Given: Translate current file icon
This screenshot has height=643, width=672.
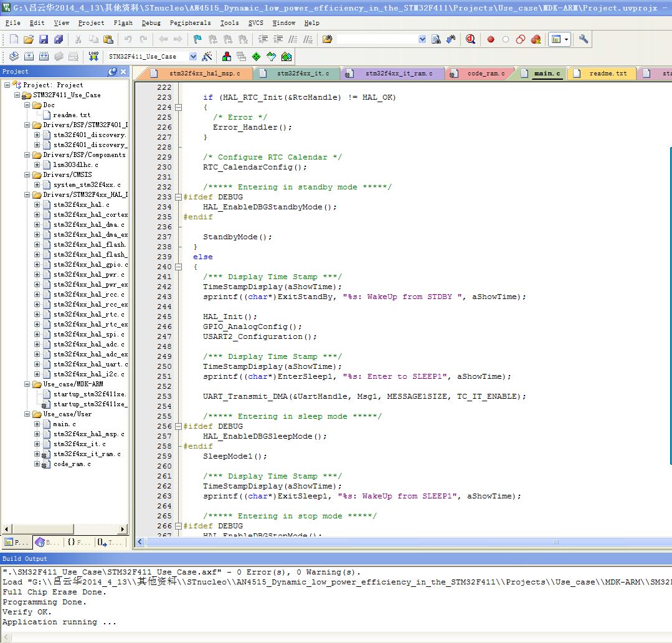Looking at the screenshot, I should (14, 56).
